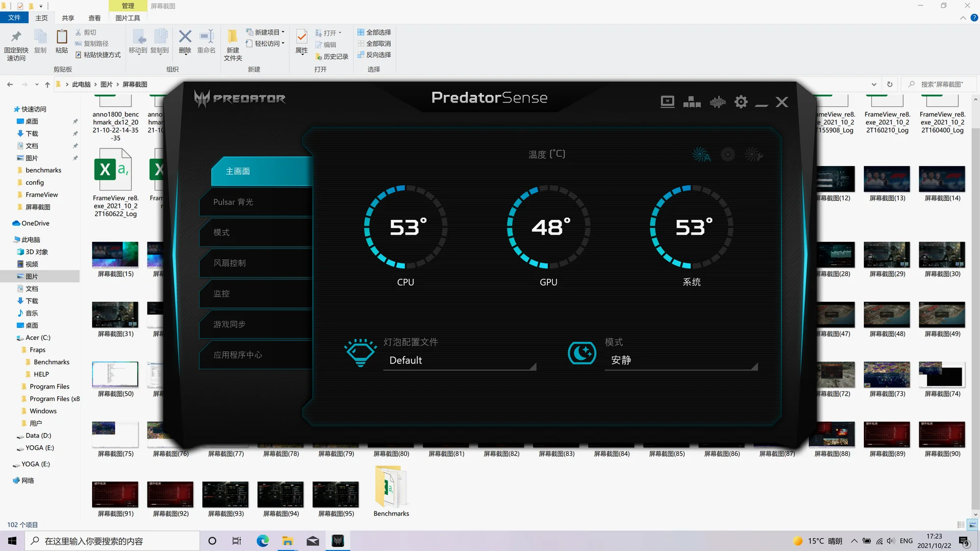Select the auto fan mode icon
This screenshot has height=551, width=980.
coord(701,155)
